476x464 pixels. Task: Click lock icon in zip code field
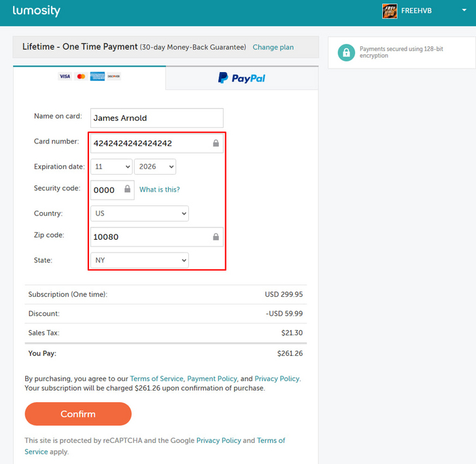216,237
